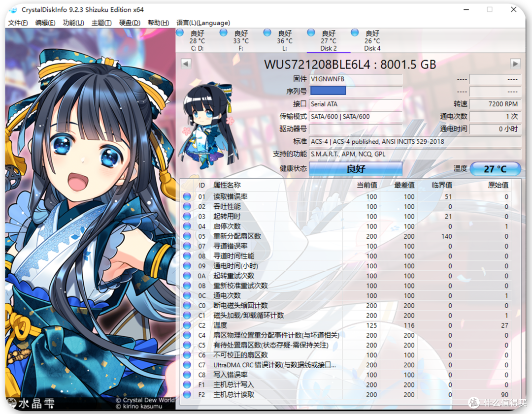Click the status icon for 主机总计写入

pyautogui.click(x=187, y=384)
